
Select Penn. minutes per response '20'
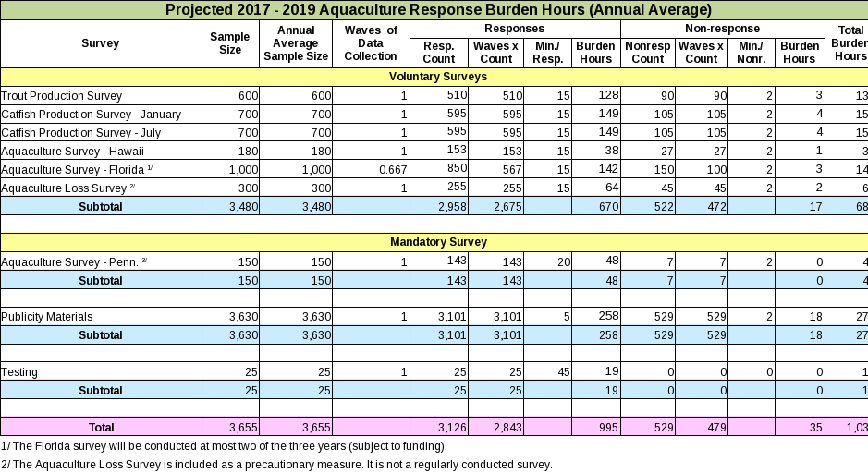point(547,261)
